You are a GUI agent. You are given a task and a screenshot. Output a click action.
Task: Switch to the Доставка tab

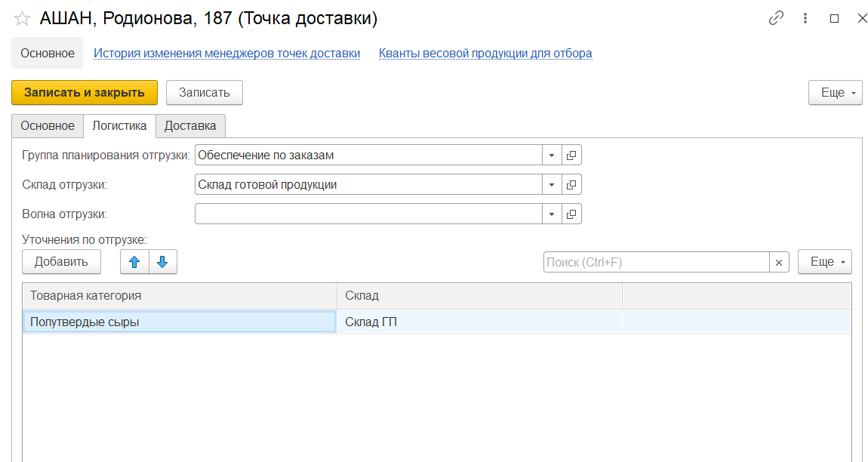(190, 126)
